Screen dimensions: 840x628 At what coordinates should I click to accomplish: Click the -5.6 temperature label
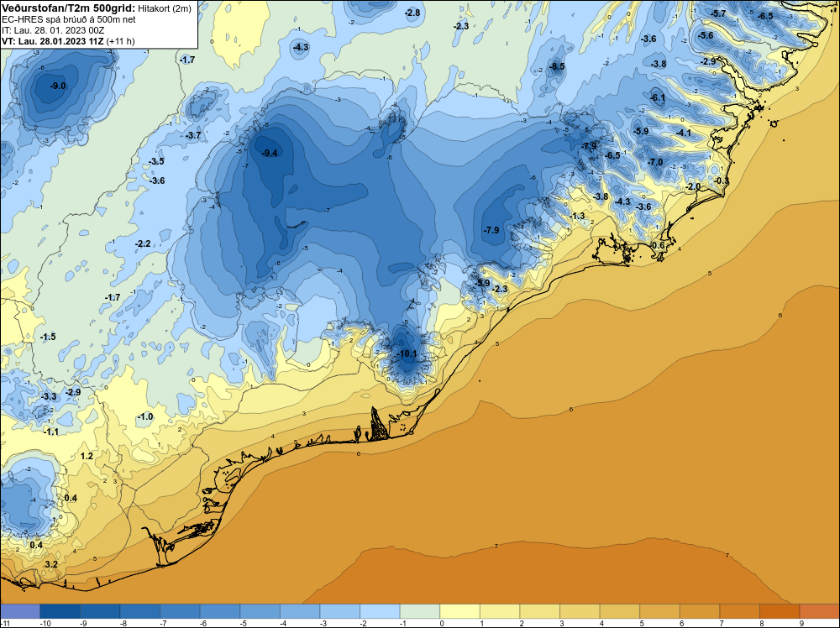click(x=706, y=35)
